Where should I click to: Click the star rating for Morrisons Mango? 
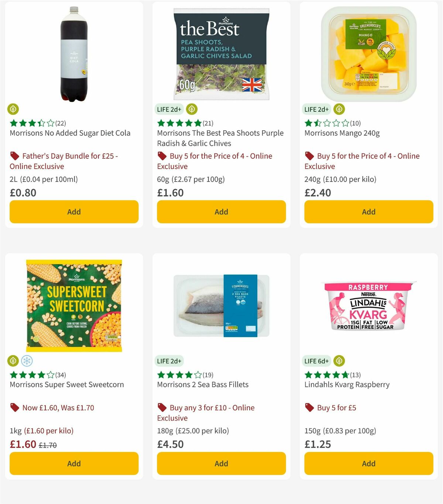(326, 123)
